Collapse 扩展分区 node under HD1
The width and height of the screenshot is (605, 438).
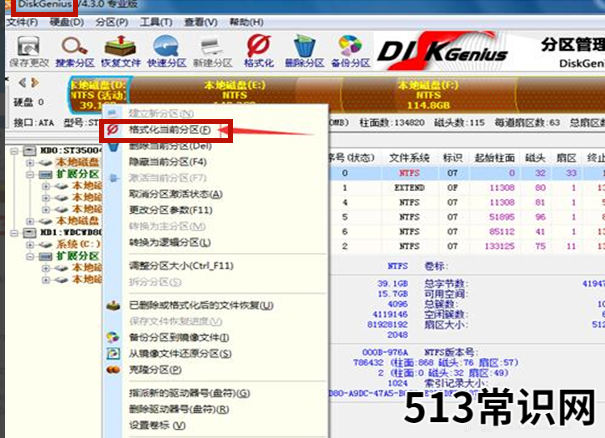pyautogui.click(x=30, y=256)
